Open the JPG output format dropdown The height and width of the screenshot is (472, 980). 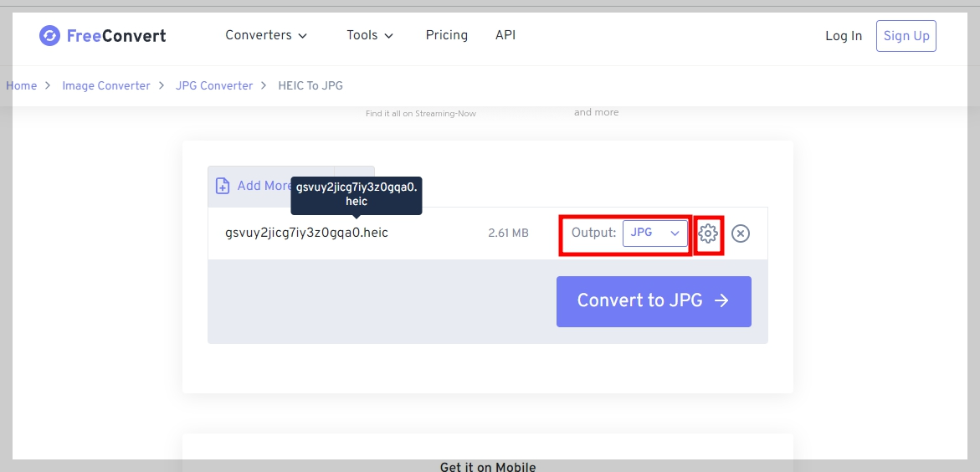[654, 233]
